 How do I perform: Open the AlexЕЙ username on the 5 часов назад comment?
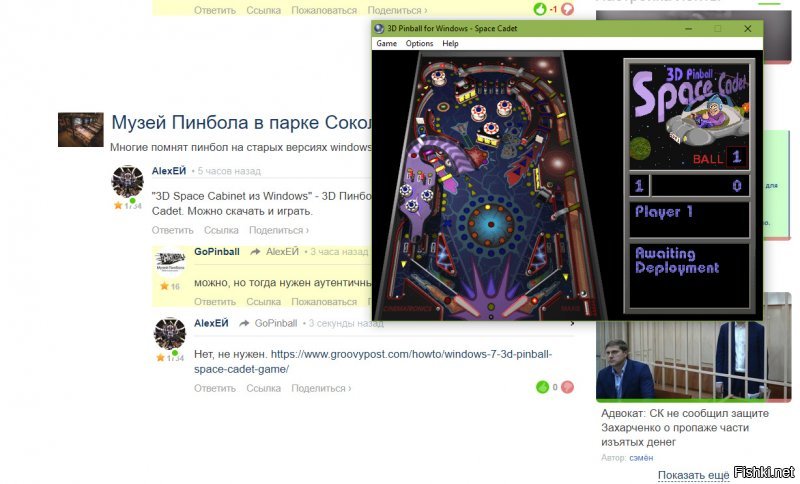(169, 171)
